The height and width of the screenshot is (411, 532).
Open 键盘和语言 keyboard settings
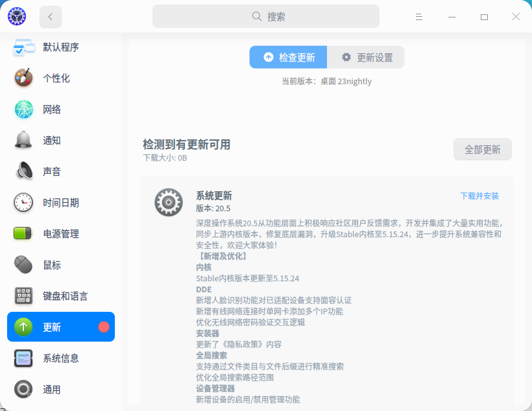pyautogui.click(x=60, y=296)
